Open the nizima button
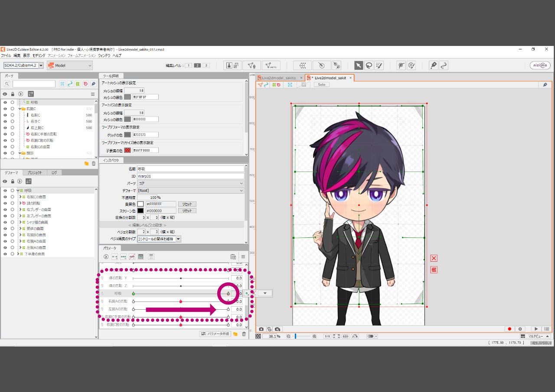This screenshot has height=392, width=555. pyautogui.click(x=540, y=65)
